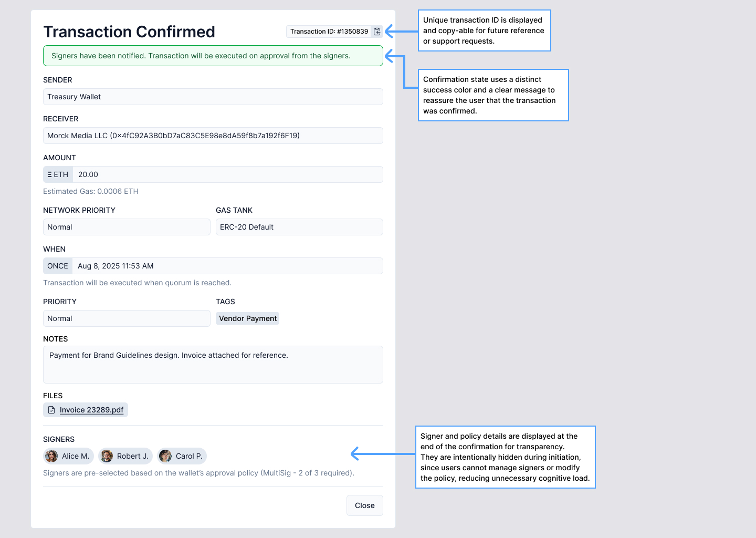The width and height of the screenshot is (756, 538).
Task: Open the ERC-20 Default gas tank field
Action: click(299, 227)
